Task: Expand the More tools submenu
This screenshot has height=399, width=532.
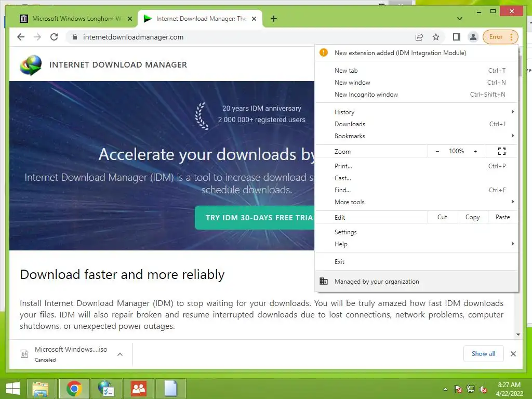Action: pyautogui.click(x=416, y=202)
